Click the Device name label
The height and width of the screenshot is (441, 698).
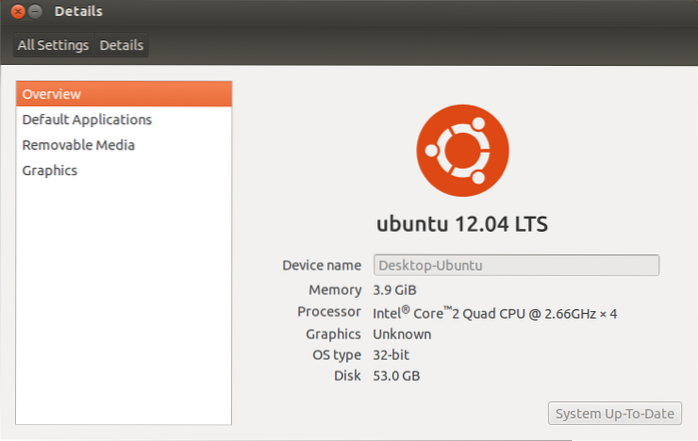point(321,265)
